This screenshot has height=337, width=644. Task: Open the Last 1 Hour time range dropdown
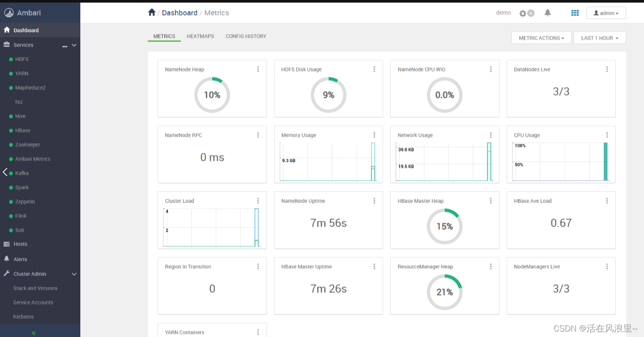pos(600,38)
